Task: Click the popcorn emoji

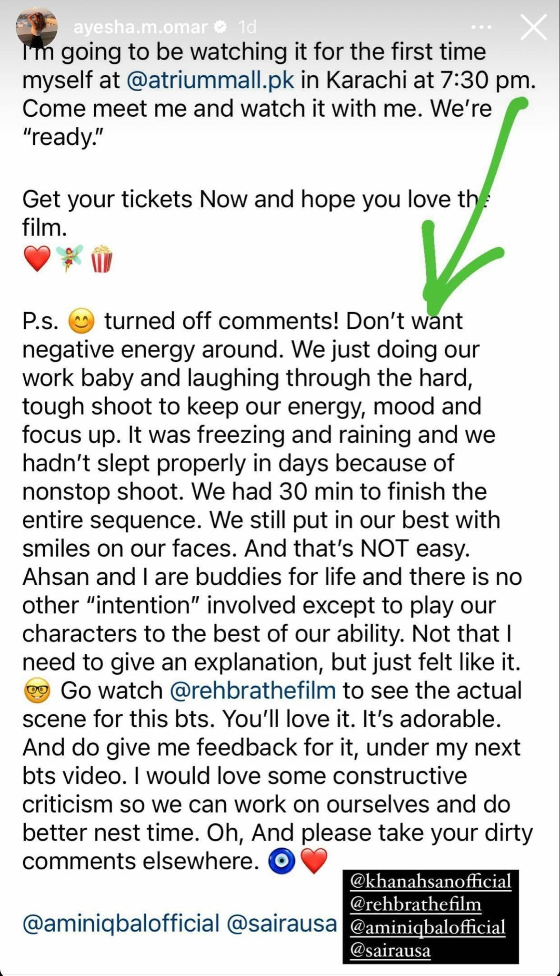Action: [101, 259]
